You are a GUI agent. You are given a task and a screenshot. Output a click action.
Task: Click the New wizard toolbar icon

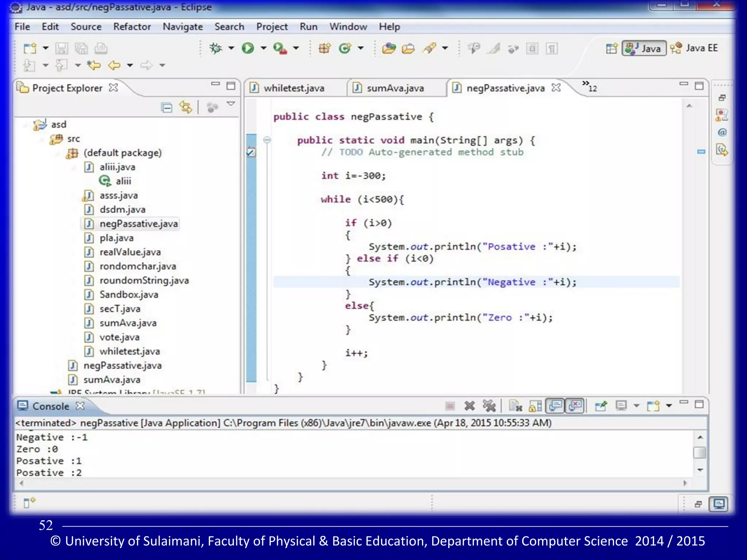[30, 48]
